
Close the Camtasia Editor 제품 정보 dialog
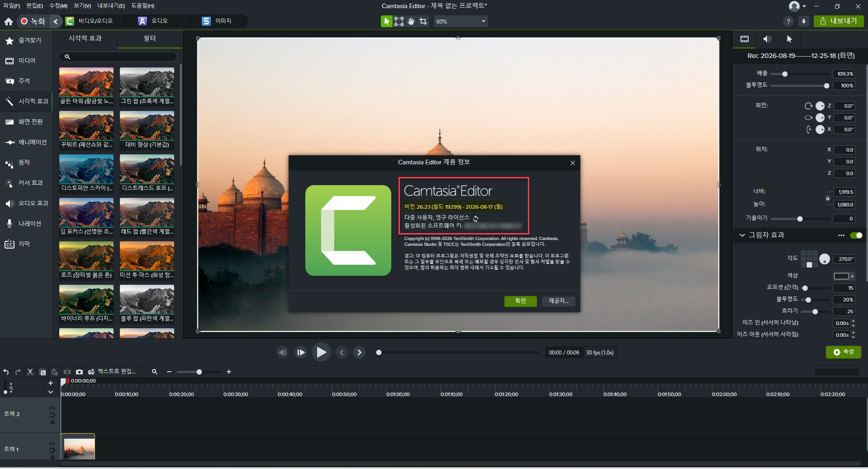click(573, 163)
